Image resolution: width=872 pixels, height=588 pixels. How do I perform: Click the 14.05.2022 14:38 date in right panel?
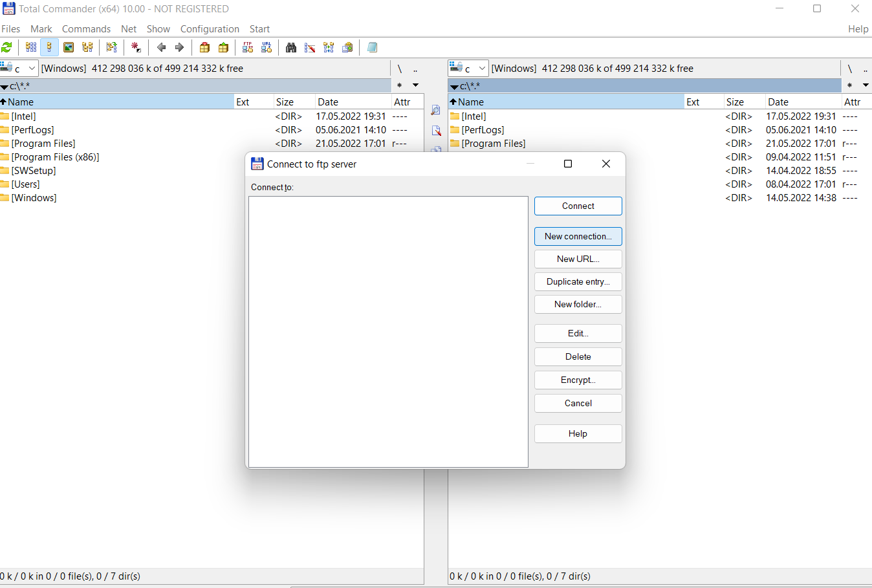click(801, 198)
